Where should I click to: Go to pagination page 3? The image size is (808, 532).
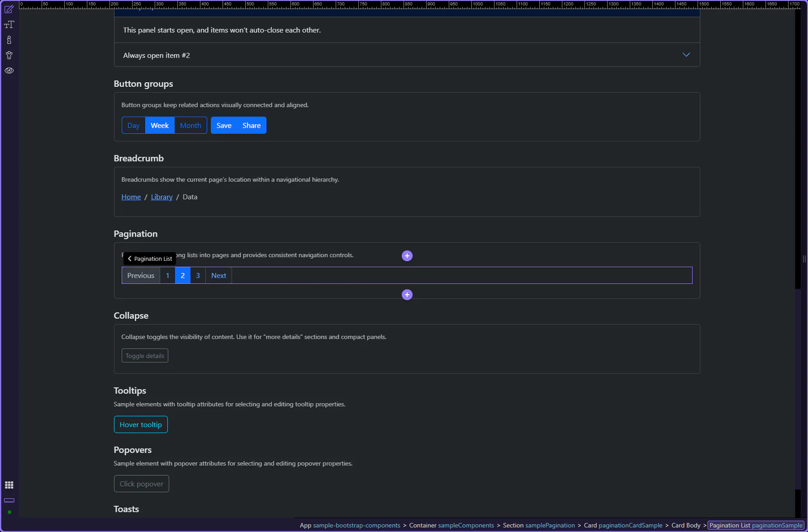tap(198, 276)
